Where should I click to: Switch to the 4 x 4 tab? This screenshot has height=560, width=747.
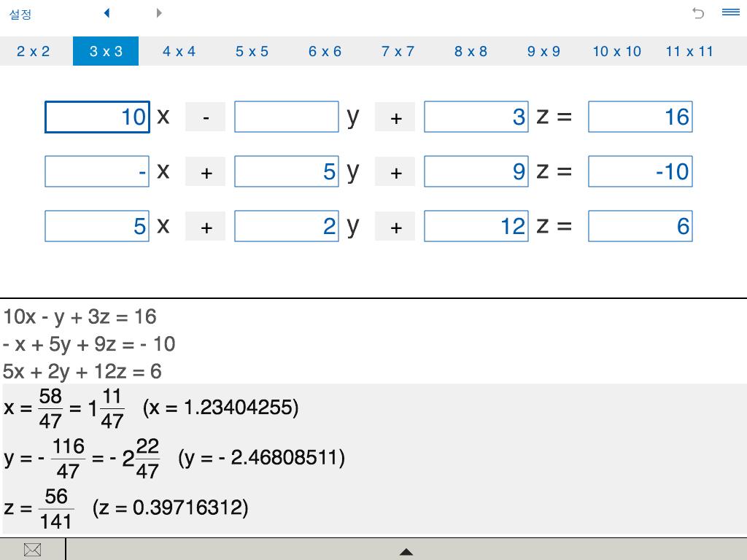pyautogui.click(x=179, y=51)
